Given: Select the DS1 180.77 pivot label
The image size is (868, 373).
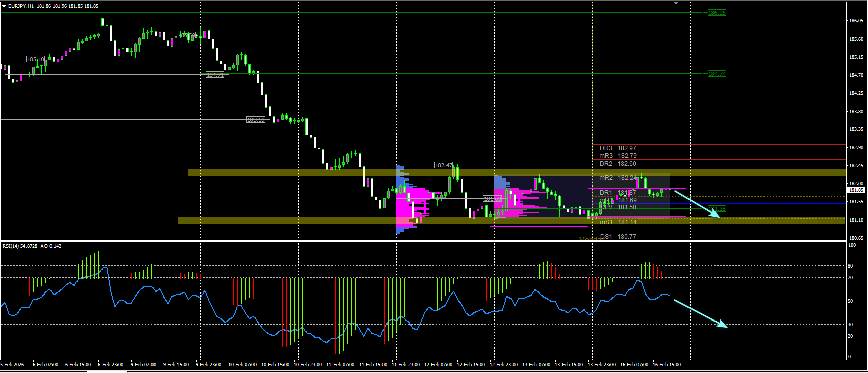Looking at the screenshot, I should (618, 237).
